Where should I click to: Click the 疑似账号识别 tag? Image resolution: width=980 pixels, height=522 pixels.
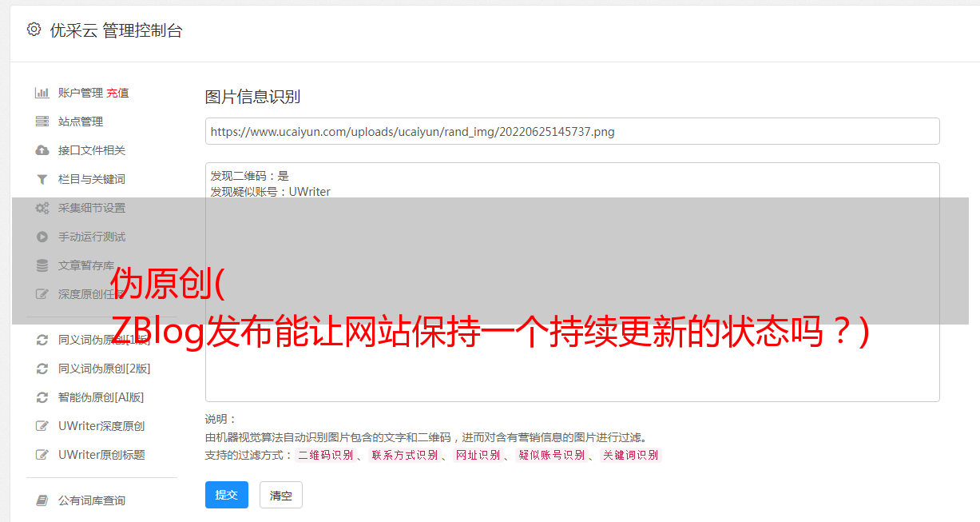(551, 455)
